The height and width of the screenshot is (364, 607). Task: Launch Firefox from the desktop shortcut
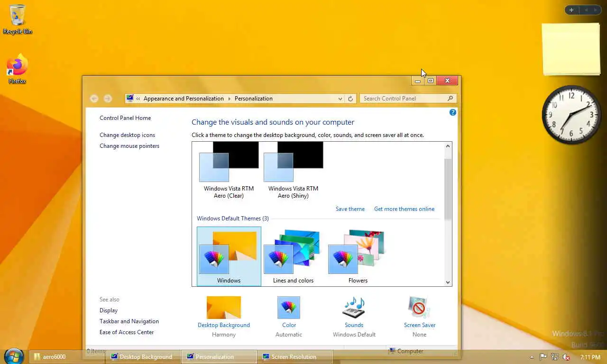[18, 69]
